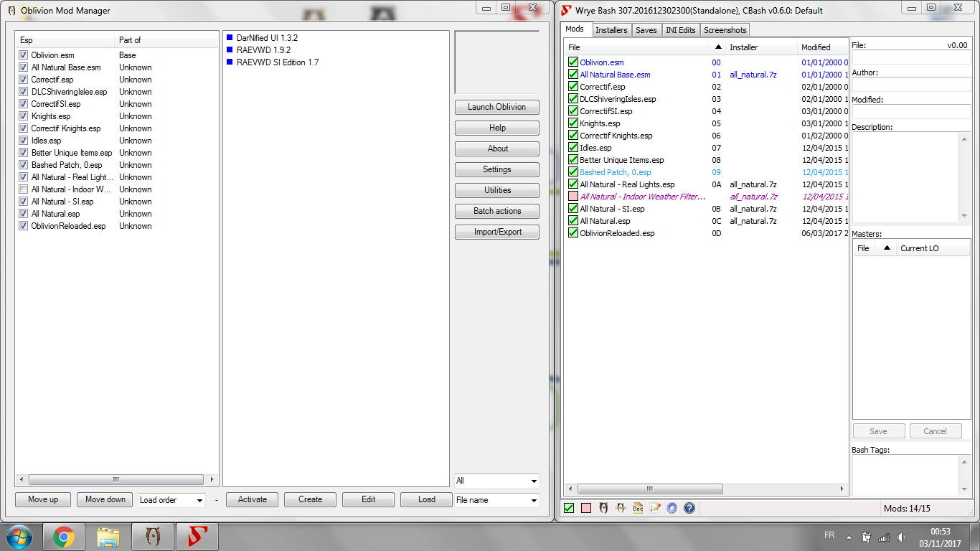
Task: Open the Windows Start button
Action: click(19, 537)
